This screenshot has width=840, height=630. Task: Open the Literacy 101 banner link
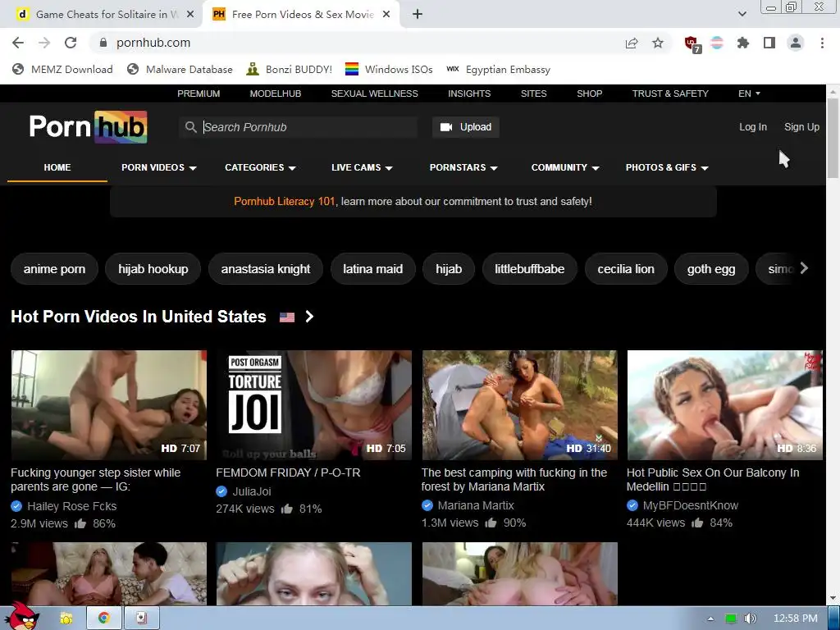285,202
